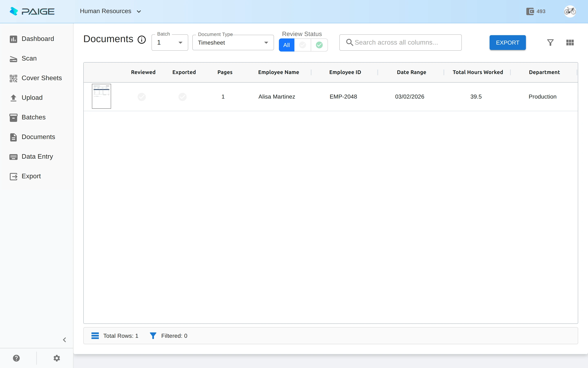
Task: Sort by Total Hours Worked header
Action: point(478,72)
